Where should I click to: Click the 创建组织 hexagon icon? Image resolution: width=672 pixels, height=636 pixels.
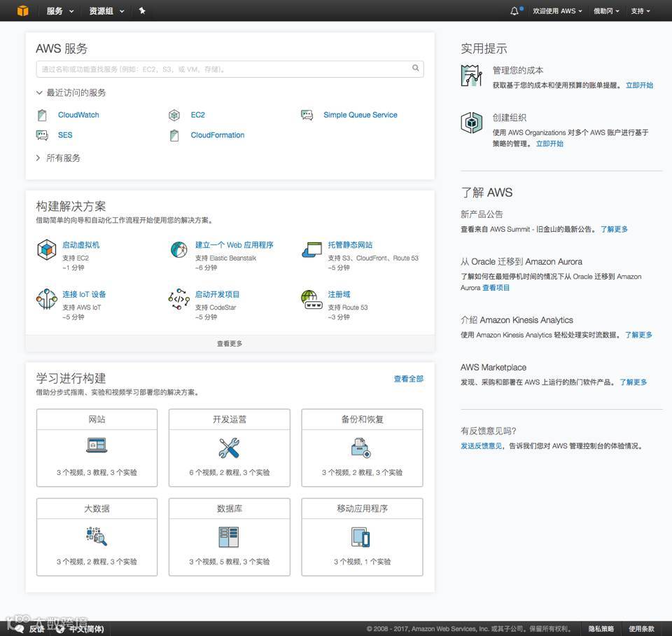[x=471, y=123]
